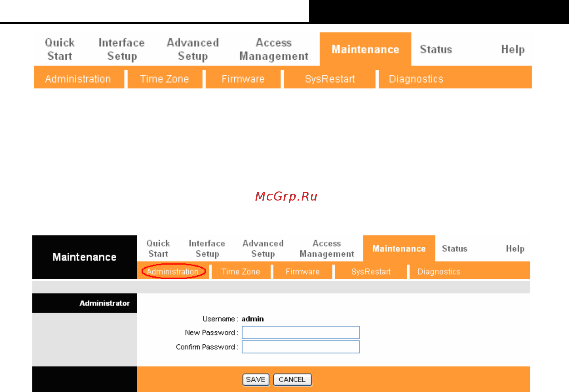
Task: Click the CANCEL button
Action: 292,380
